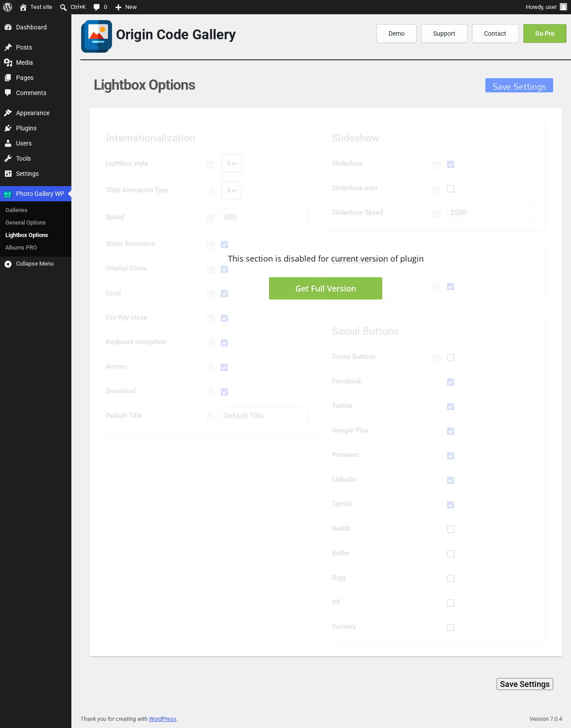Click the user avatar icon
This screenshot has height=728, width=571.
click(x=563, y=7)
